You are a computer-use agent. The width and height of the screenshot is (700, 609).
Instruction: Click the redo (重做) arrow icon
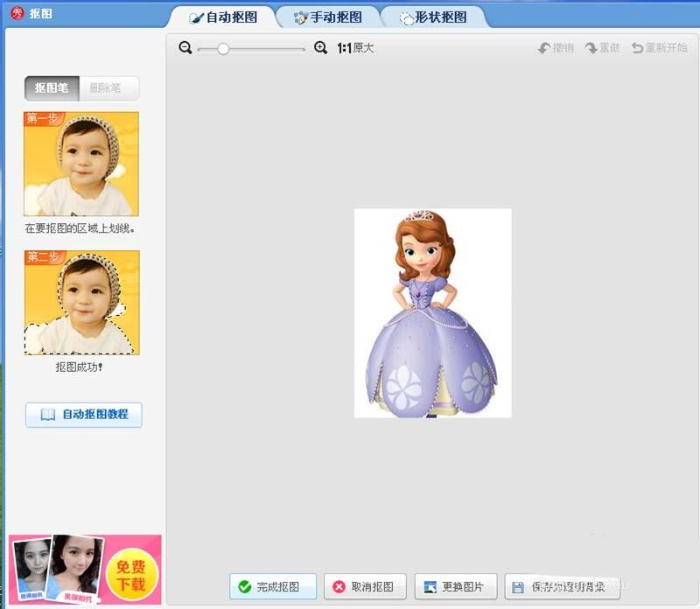pyautogui.click(x=594, y=48)
